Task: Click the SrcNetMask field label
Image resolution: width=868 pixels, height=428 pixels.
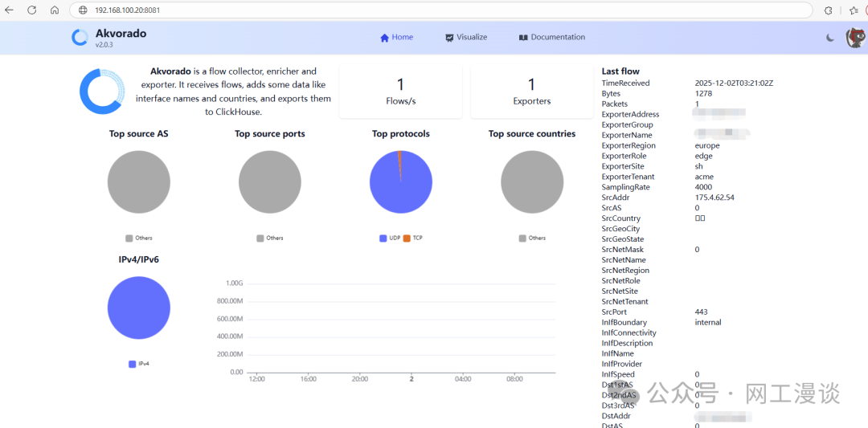Action: point(623,250)
